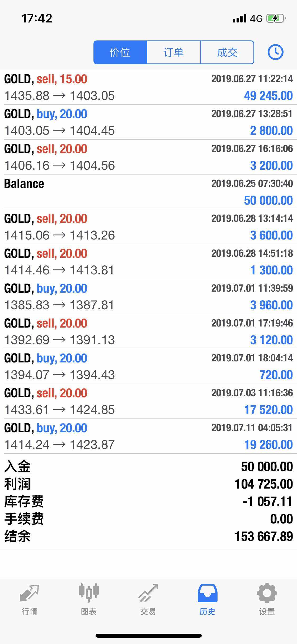Tap the 结余 balance summary row
The image size is (297, 644).
[148, 536]
